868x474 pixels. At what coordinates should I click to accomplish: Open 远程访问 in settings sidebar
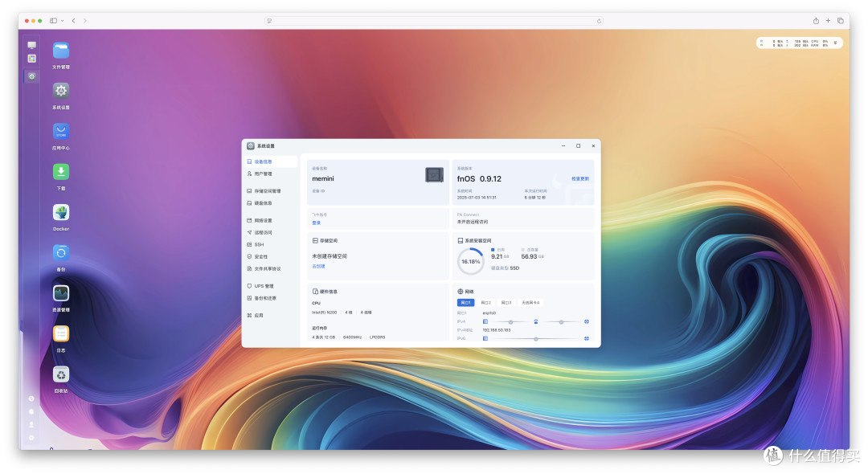(271, 232)
